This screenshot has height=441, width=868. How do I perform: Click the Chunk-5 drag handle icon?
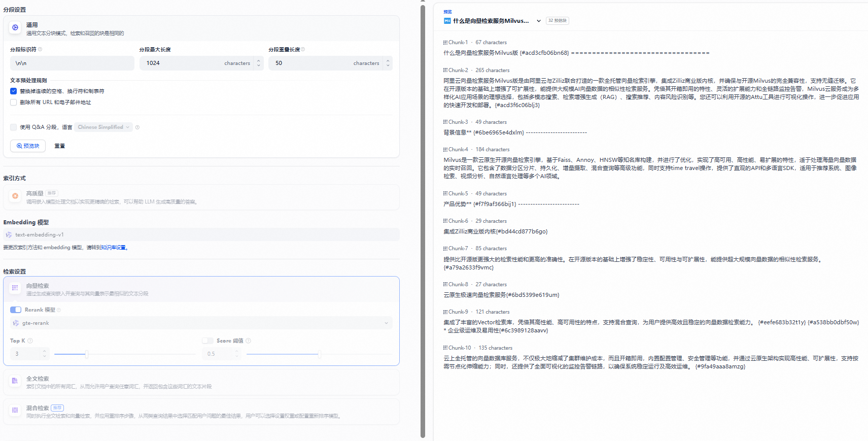click(445, 194)
